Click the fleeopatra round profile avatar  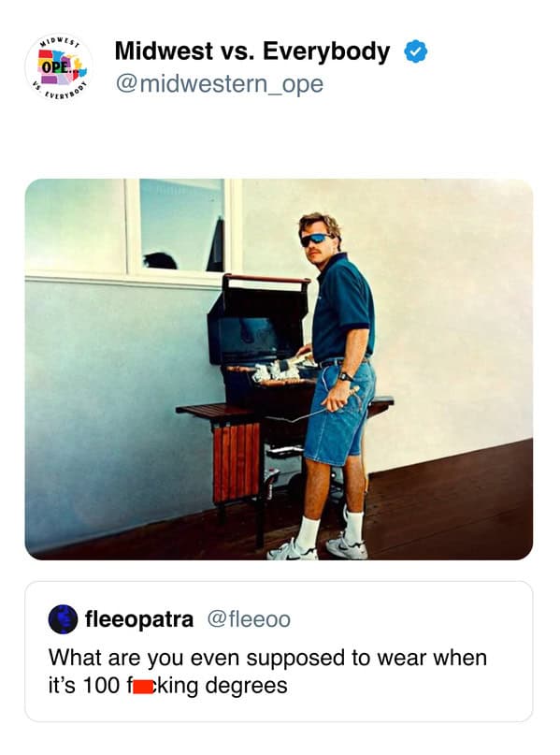click(x=63, y=619)
